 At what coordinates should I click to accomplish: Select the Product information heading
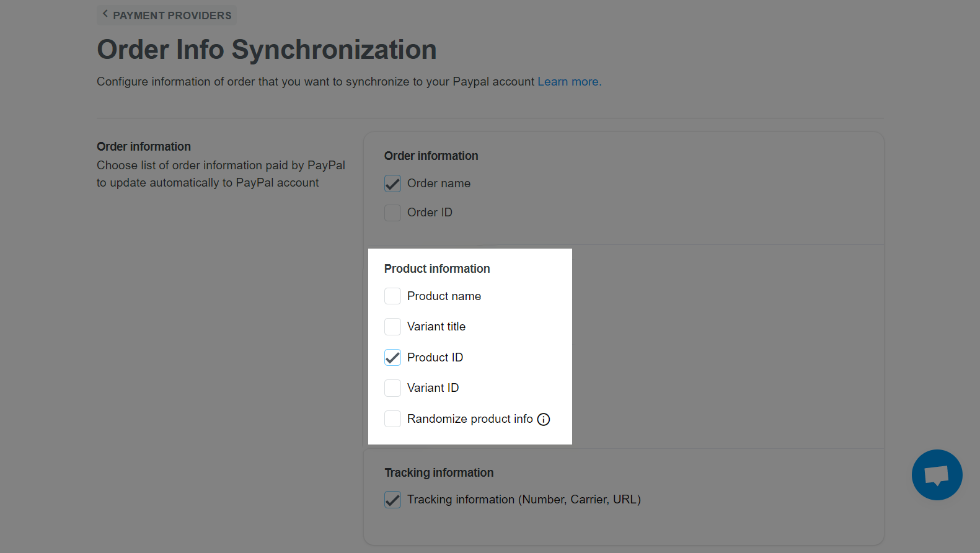(x=437, y=268)
